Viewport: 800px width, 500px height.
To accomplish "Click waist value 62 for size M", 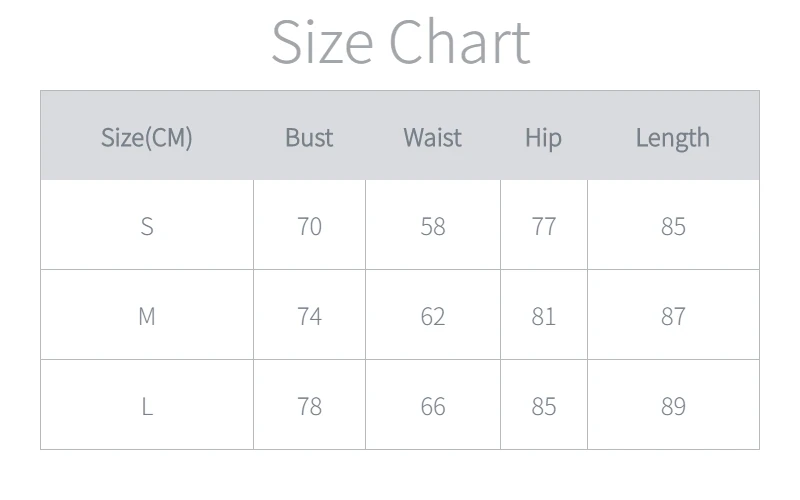I will (432, 316).
